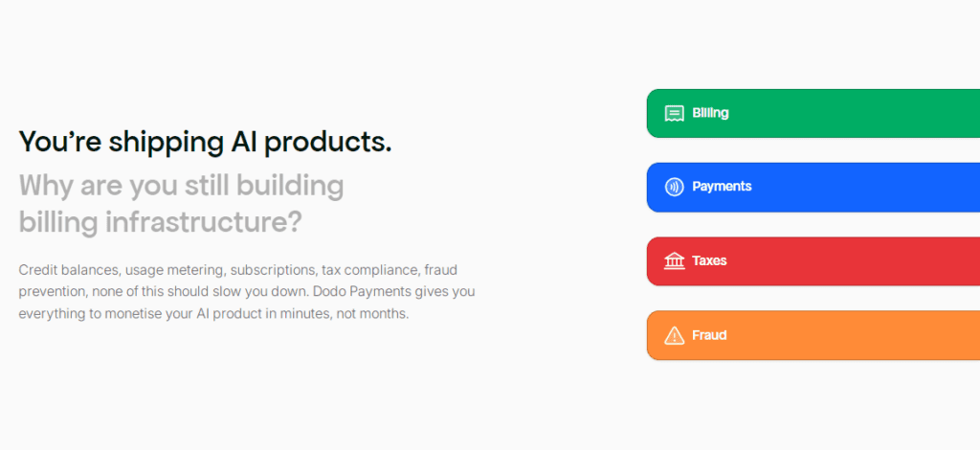Viewport: 980px width, 450px height.
Task: Click the Fraud warning triangle icon
Action: pyautogui.click(x=675, y=335)
